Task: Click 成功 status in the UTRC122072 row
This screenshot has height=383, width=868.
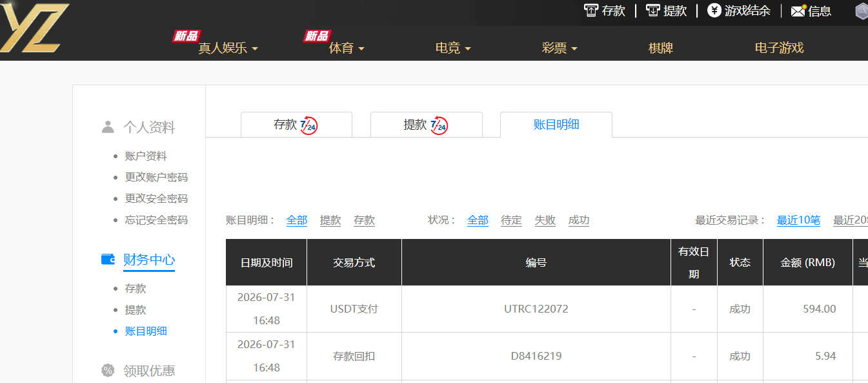Action: tap(740, 309)
